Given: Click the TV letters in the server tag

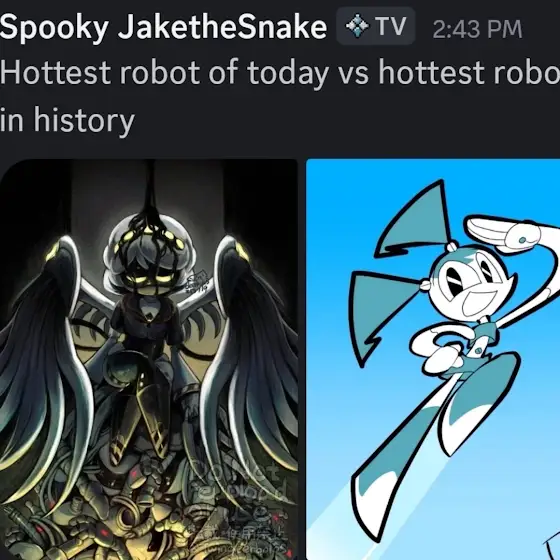Looking at the screenshot, I should tap(390, 26).
